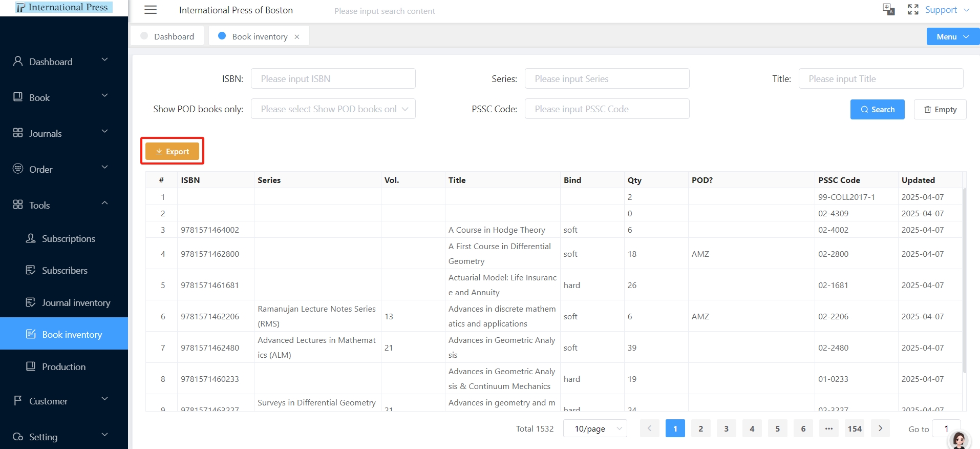This screenshot has width=980, height=449.
Task: Click the assistant avatar icon
Action: (x=959, y=440)
